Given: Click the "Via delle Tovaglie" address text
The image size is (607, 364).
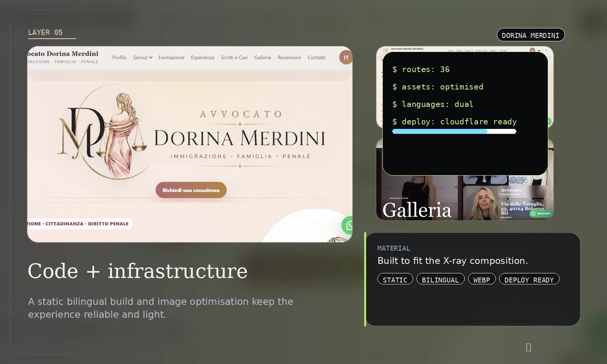Looking at the screenshot, I should click(522, 208).
